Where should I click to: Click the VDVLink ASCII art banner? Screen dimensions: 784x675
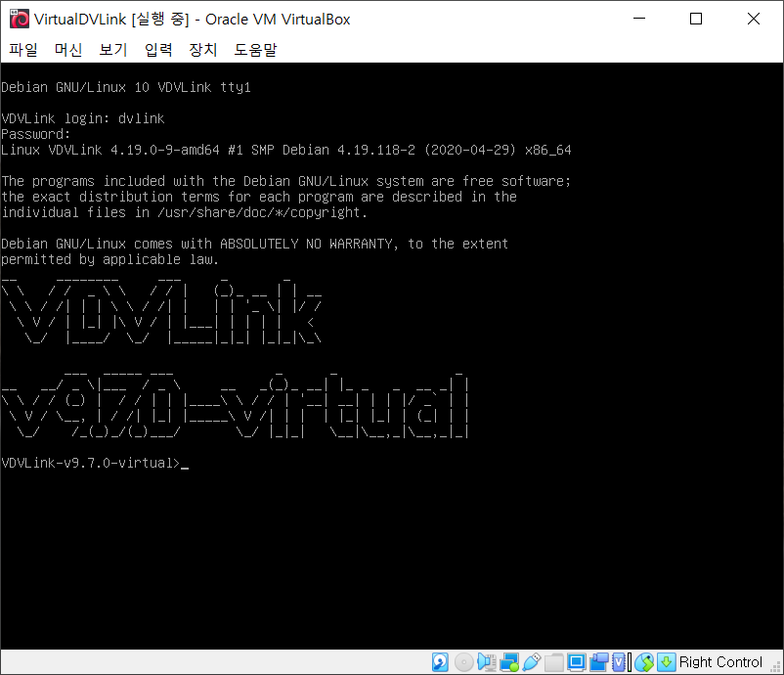click(x=161, y=310)
